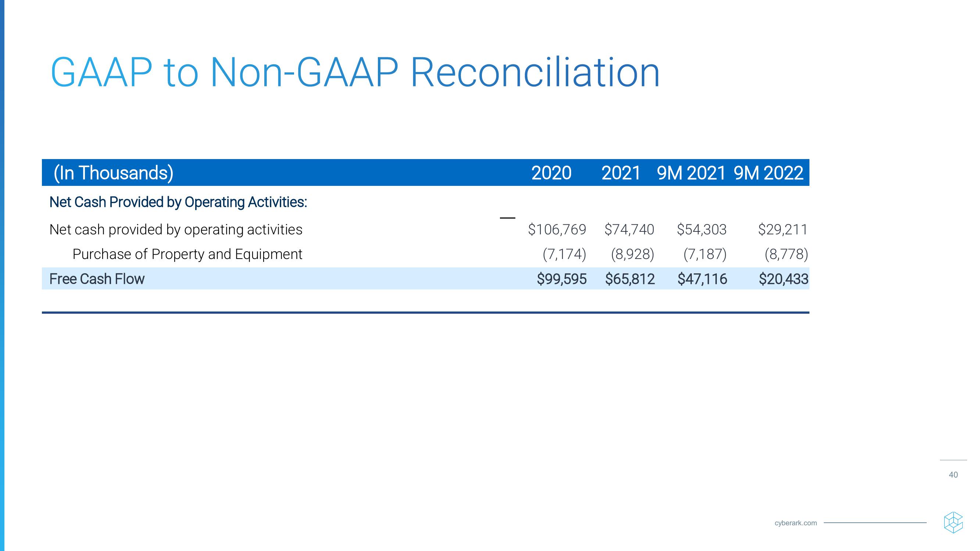Image resolution: width=980 pixels, height=551 pixels.
Task: Click the Net cash provided by operating activities row label
Action: click(x=176, y=229)
